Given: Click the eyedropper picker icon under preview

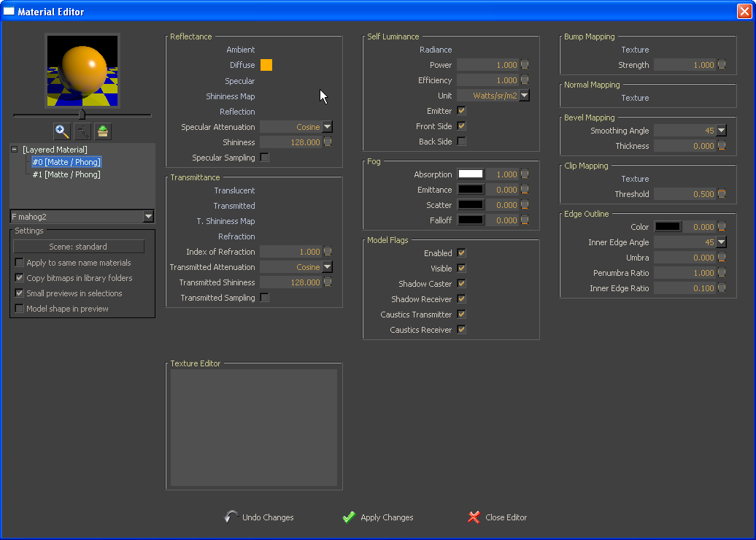Looking at the screenshot, I should (82, 131).
